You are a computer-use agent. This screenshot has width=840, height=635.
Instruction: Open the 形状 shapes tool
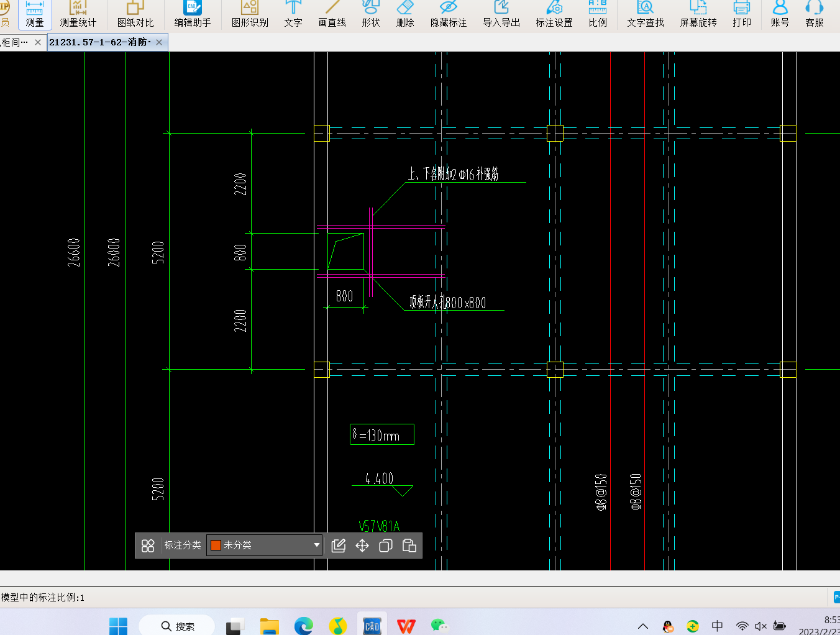click(371, 14)
